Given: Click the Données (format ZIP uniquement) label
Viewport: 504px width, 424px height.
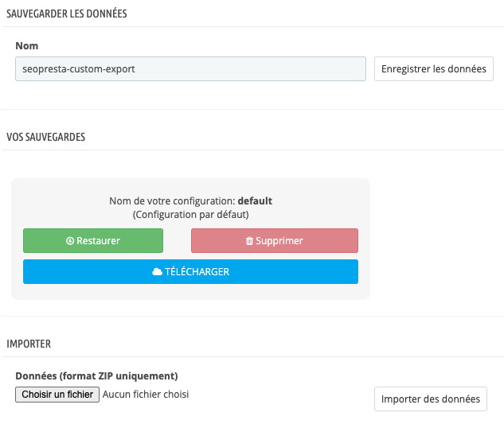Looking at the screenshot, I should point(96,375).
